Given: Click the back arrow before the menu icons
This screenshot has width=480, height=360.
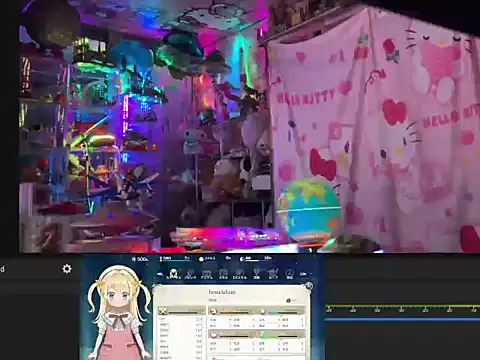Looking at the screenshot, I should click(160, 274).
